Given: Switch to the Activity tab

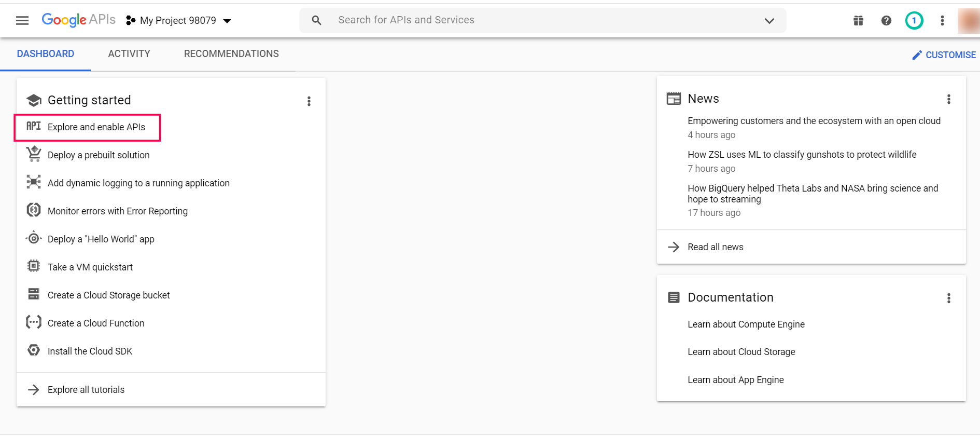Looking at the screenshot, I should click(x=129, y=54).
